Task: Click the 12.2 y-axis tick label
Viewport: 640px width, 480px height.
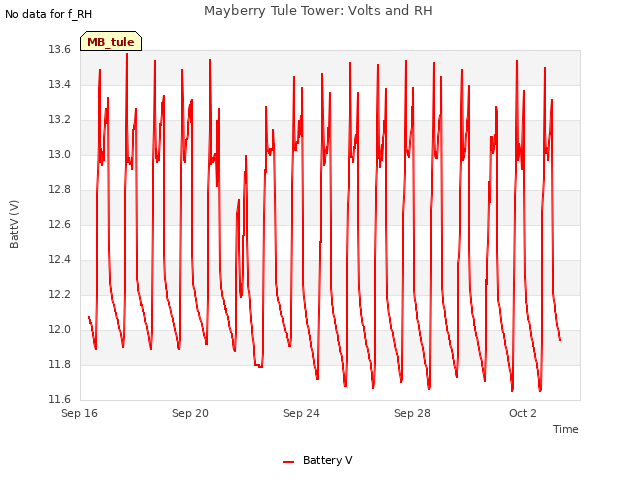Action: coord(60,294)
